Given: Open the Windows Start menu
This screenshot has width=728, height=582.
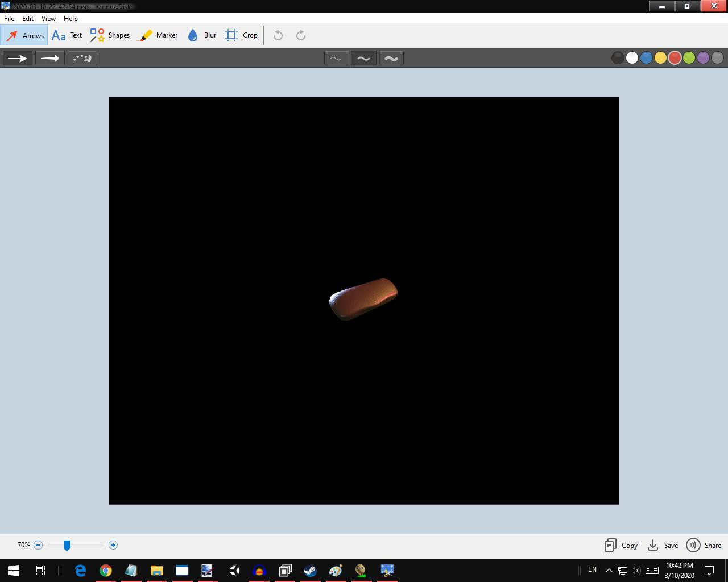Looking at the screenshot, I should pos(13,570).
